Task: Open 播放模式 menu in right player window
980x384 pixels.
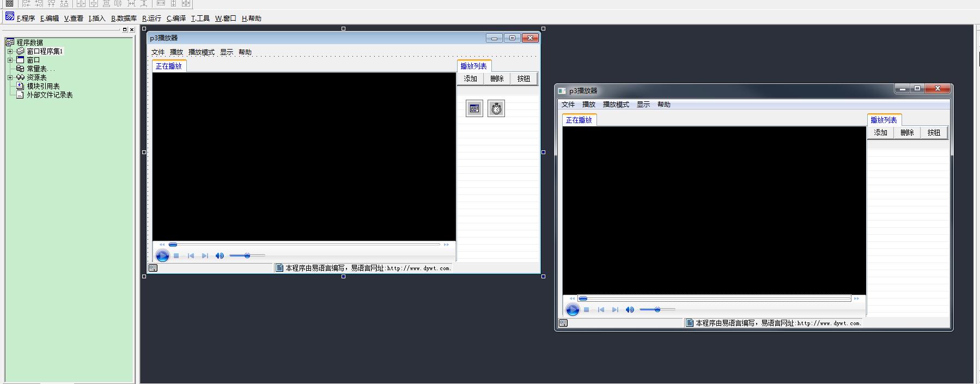Action: (x=616, y=105)
